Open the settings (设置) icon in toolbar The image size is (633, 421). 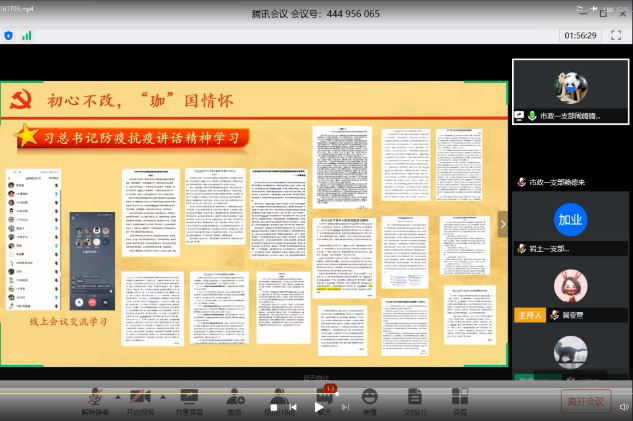tap(459, 399)
